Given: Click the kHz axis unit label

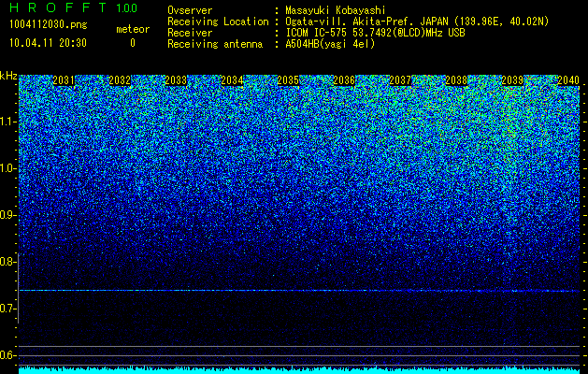Looking at the screenshot, I should click(x=8, y=76).
